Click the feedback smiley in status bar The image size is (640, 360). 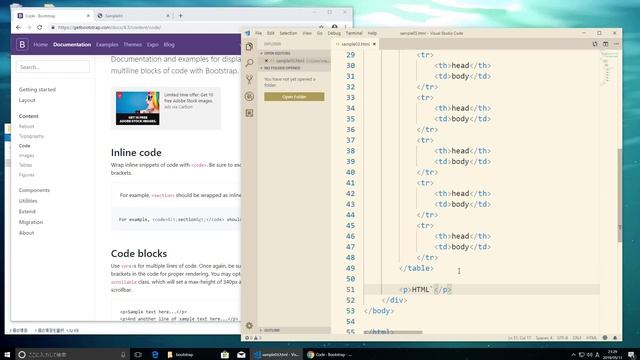coord(605,338)
